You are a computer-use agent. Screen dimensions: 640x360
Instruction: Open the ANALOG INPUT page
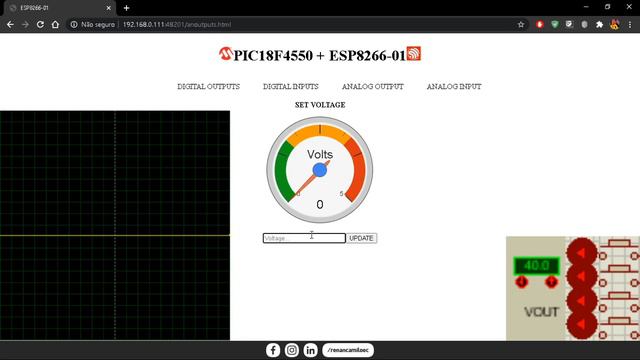point(454,87)
